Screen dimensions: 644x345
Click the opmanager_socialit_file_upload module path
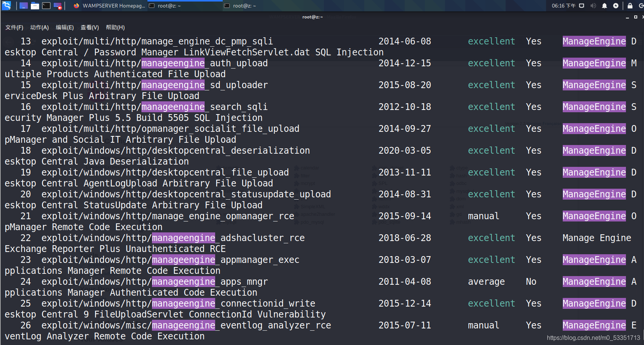[x=170, y=128]
